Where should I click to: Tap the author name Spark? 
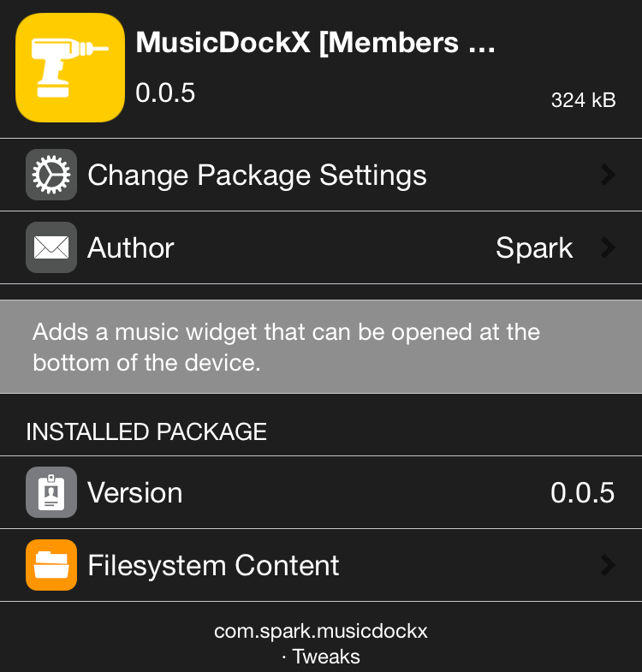point(534,248)
